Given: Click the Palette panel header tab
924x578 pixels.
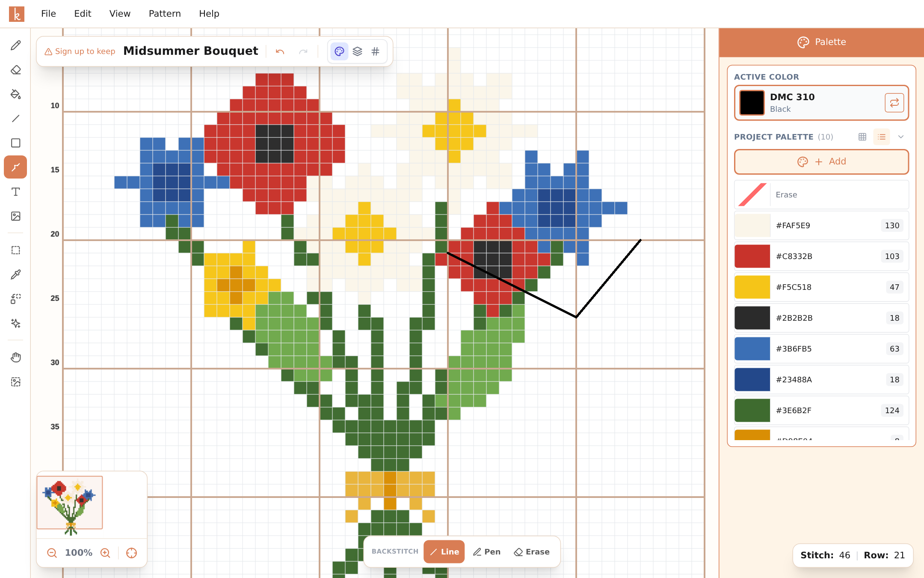Looking at the screenshot, I should tap(821, 42).
